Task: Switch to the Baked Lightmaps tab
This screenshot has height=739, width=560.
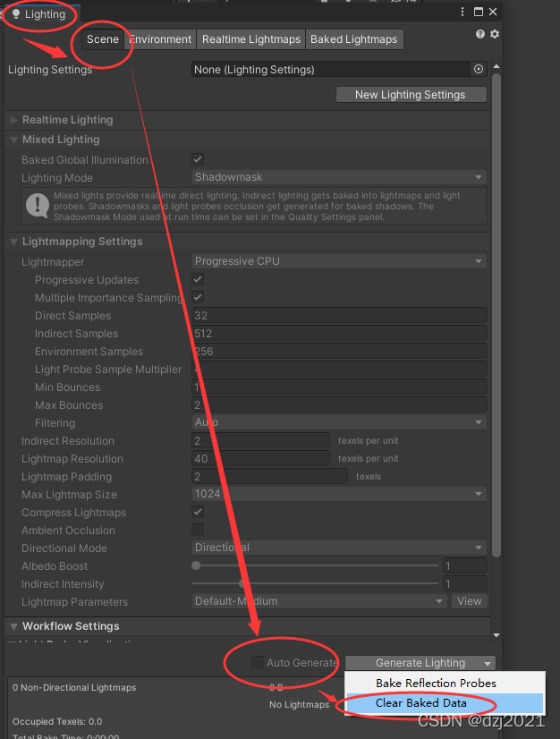Action: click(x=353, y=39)
